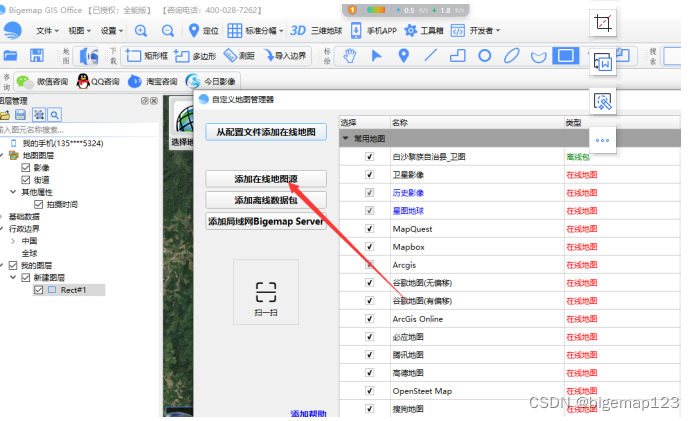Collapse the 其他属性 tree node
694x421 pixels.
pyautogui.click(x=13, y=192)
